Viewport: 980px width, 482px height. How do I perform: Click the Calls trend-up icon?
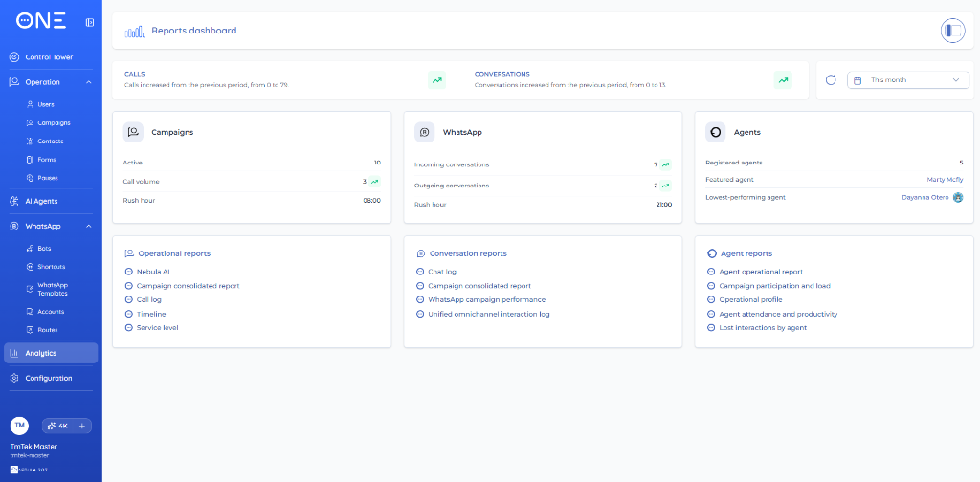tap(436, 80)
